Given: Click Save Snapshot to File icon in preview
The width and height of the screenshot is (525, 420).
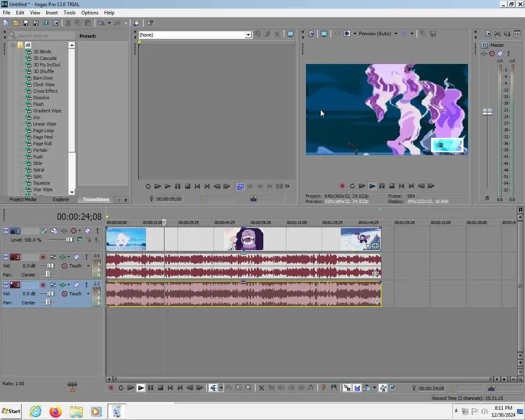Looking at the screenshot, I should (433, 34).
